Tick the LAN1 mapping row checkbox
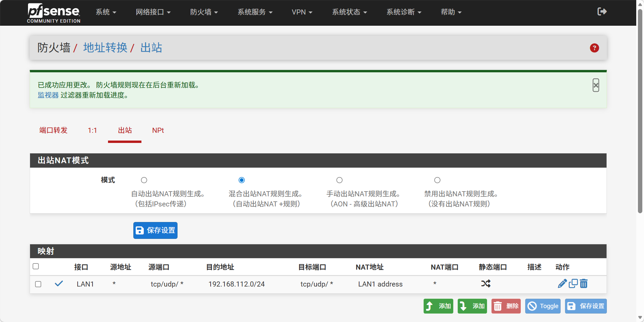 [38, 284]
